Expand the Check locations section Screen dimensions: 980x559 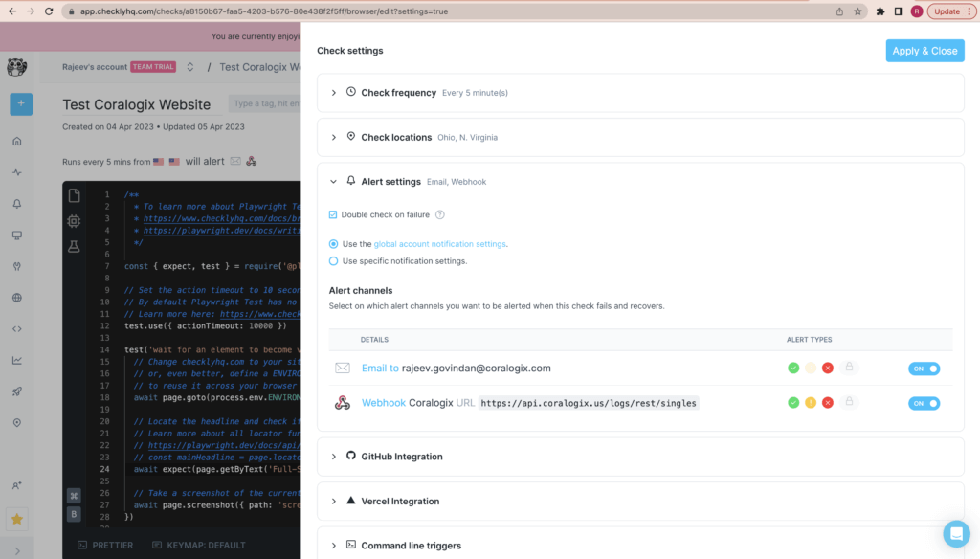(640, 137)
